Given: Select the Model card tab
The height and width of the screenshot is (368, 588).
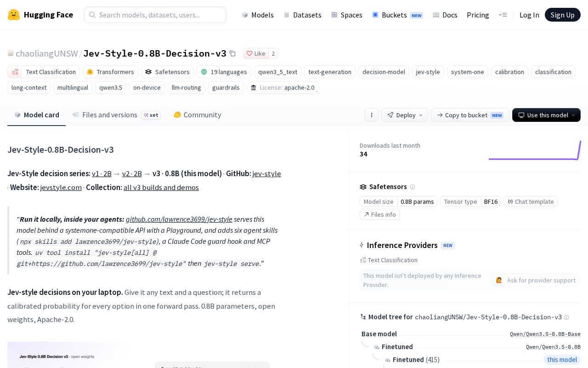Looking at the screenshot, I should pos(37,115).
